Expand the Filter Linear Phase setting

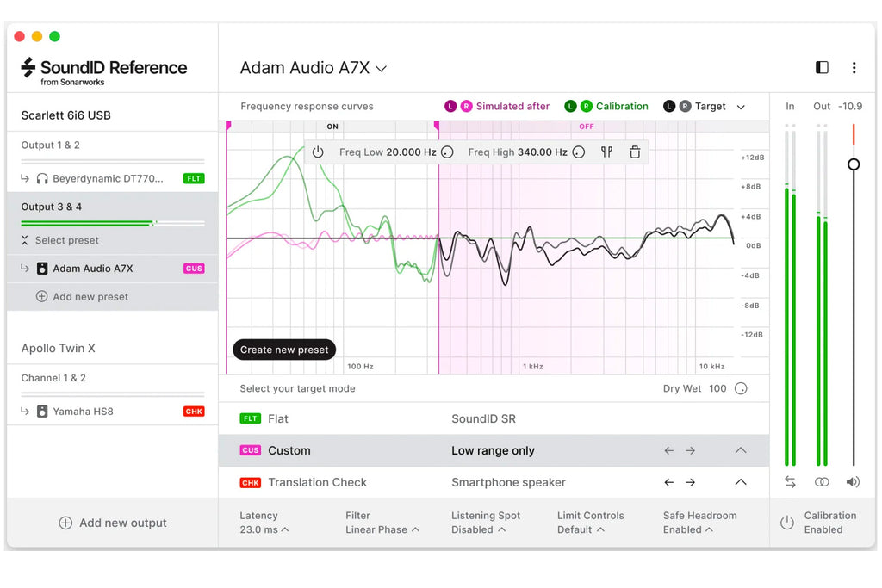click(x=382, y=523)
